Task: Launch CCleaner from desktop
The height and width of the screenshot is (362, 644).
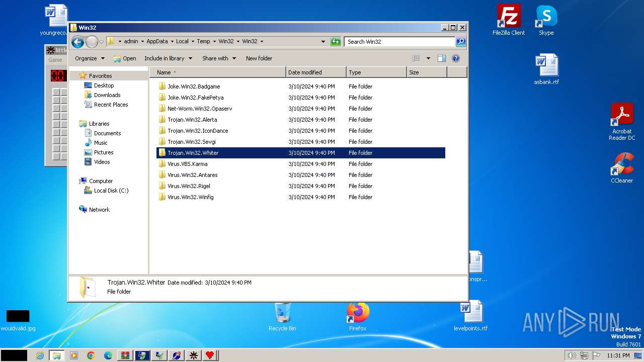Action: 622,168
